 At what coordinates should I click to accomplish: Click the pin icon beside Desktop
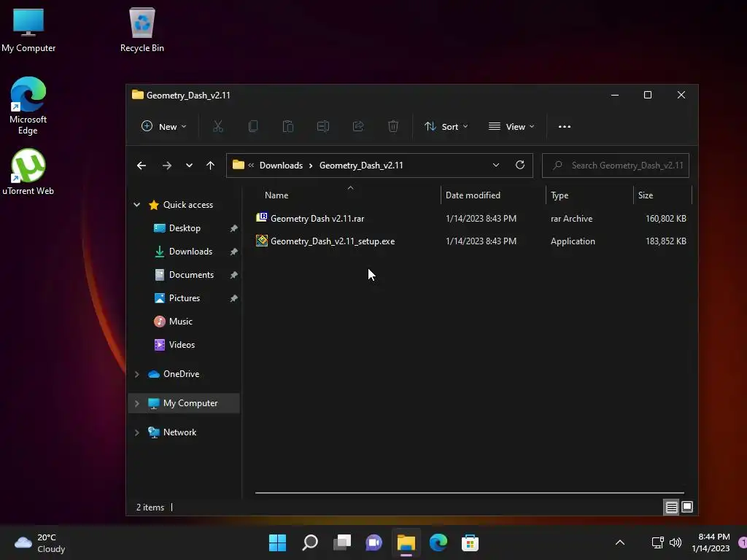click(234, 228)
